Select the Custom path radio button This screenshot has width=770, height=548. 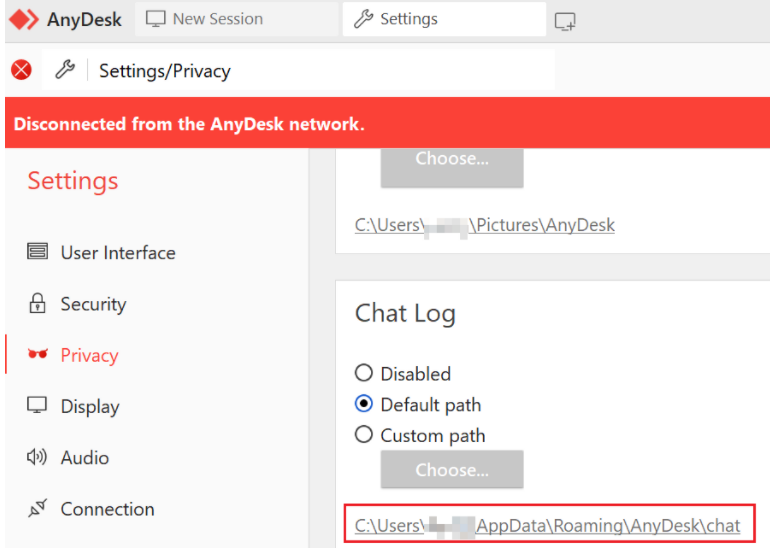(x=364, y=436)
